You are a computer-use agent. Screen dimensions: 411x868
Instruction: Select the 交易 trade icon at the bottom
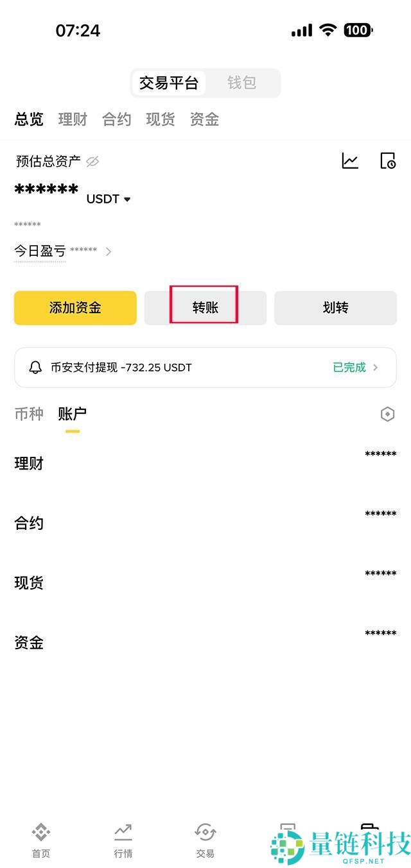205,837
